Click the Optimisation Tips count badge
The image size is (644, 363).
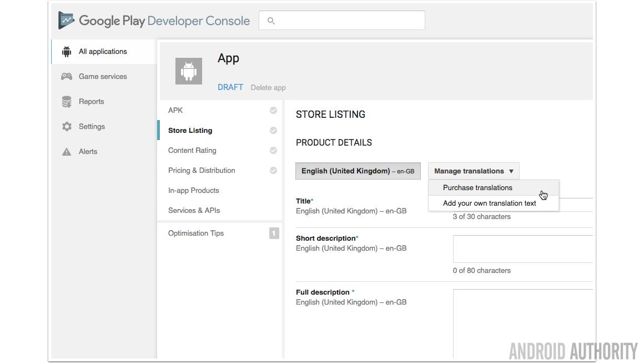(x=274, y=233)
